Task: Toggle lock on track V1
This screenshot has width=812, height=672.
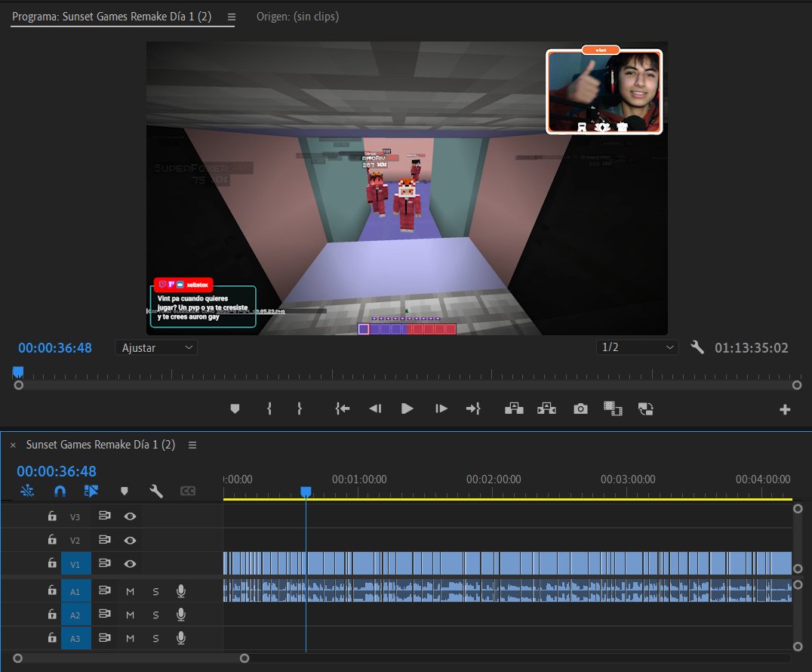Action: point(52,563)
